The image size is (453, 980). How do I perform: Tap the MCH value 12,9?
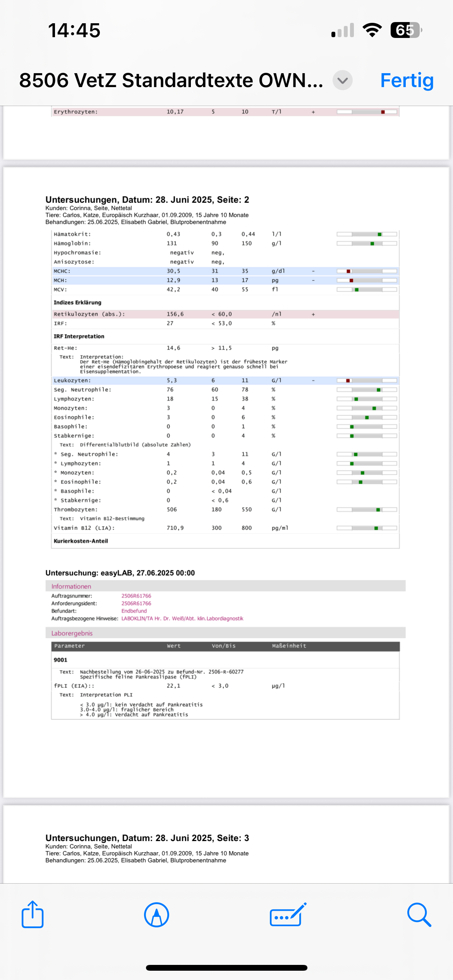pyautogui.click(x=173, y=280)
